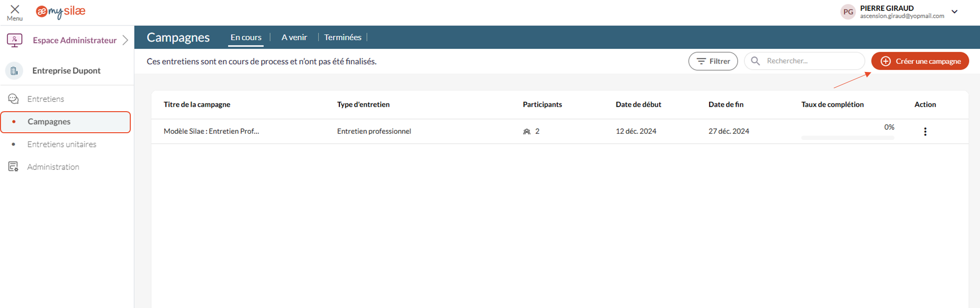Click the Entretiens chat bubble icon
Screen dimensions: 980x308
point(13,99)
